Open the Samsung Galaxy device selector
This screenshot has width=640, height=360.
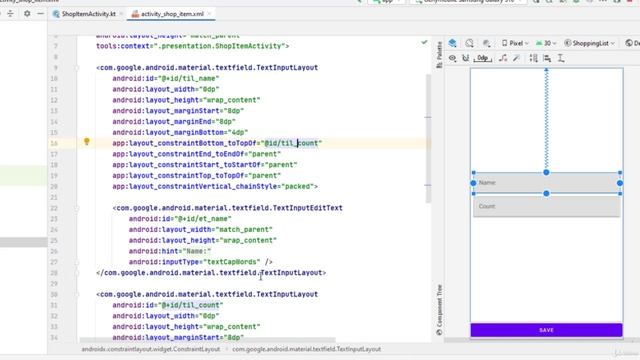(469, 2)
